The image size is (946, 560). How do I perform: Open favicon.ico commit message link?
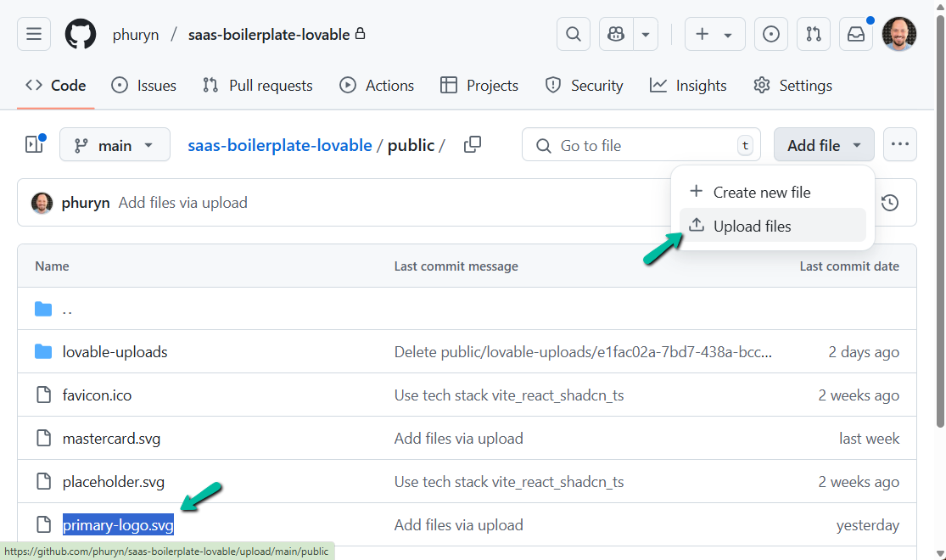508,395
